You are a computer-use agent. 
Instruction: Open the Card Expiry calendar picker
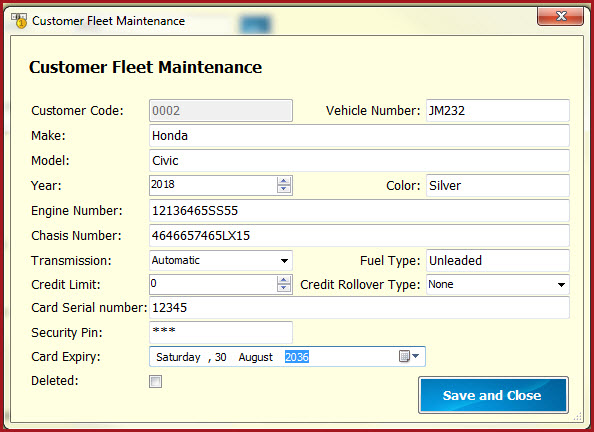point(409,356)
